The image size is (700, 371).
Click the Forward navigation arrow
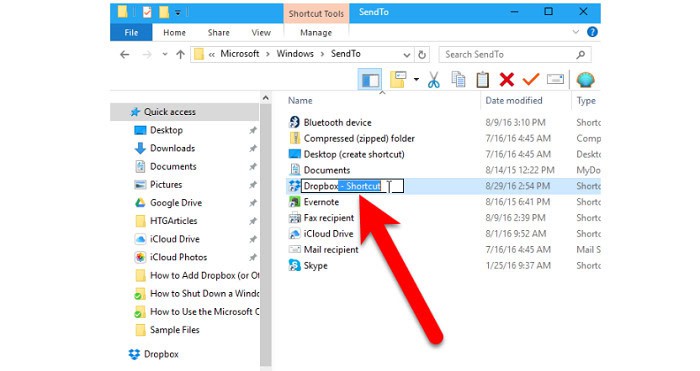click(x=146, y=54)
